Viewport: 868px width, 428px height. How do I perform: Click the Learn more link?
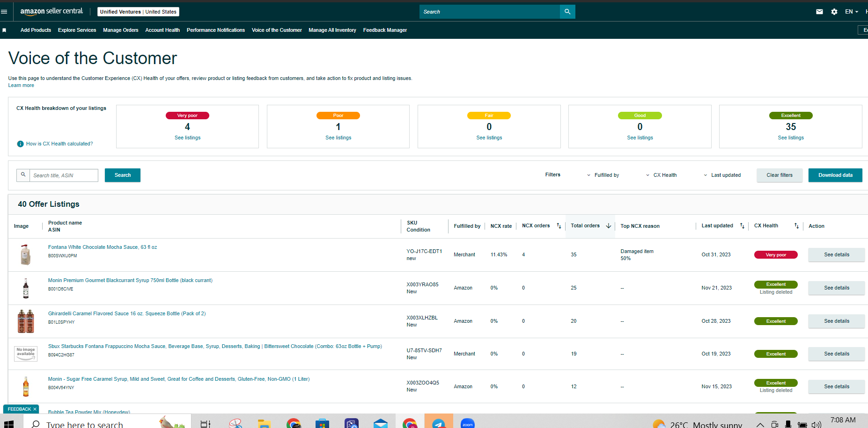pyautogui.click(x=21, y=86)
